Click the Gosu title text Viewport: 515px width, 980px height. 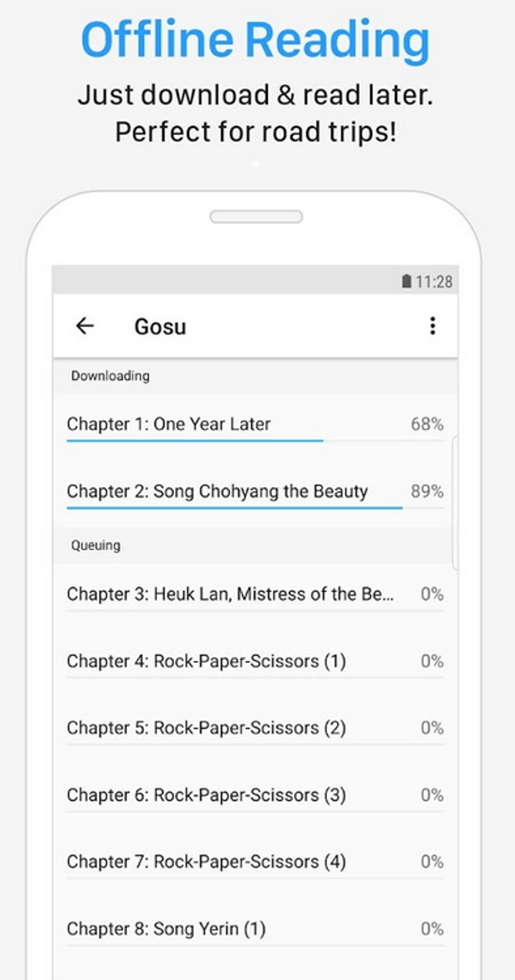click(160, 327)
